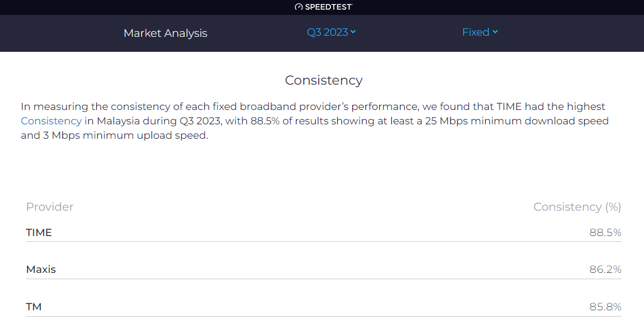Click the Consistency (%) column header
The width and height of the screenshot is (644, 327).
click(577, 207)
